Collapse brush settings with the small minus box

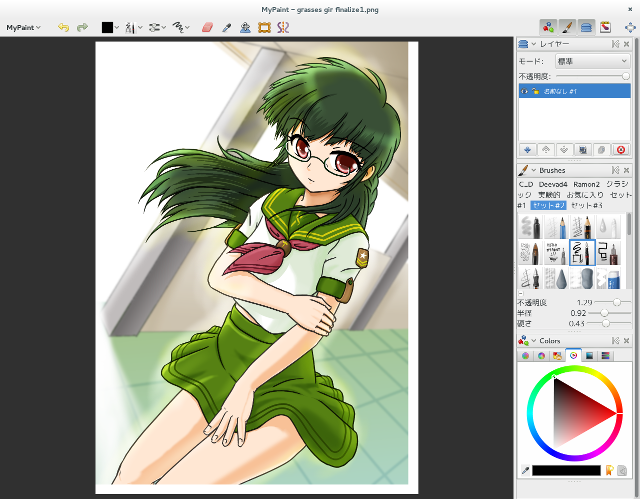[521, 293]
